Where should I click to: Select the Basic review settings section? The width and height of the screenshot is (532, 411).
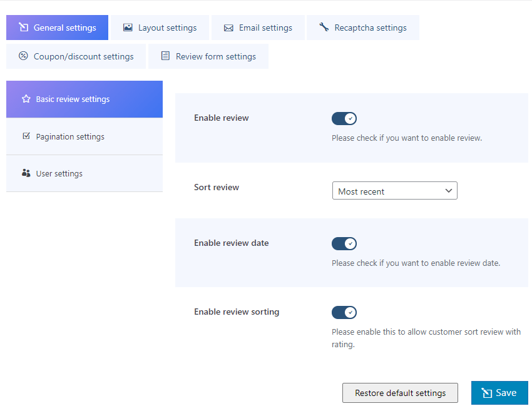[84, 99]
